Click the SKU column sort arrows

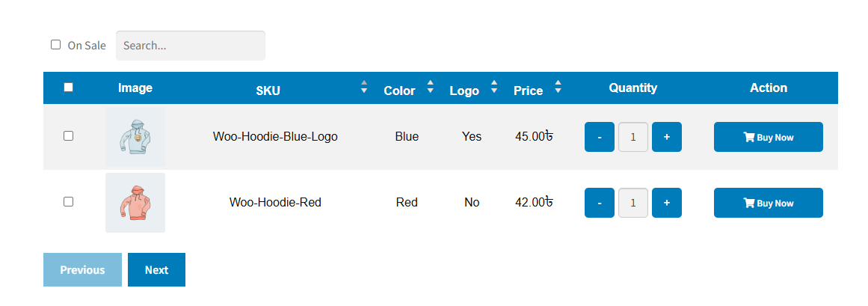point(364,87)
